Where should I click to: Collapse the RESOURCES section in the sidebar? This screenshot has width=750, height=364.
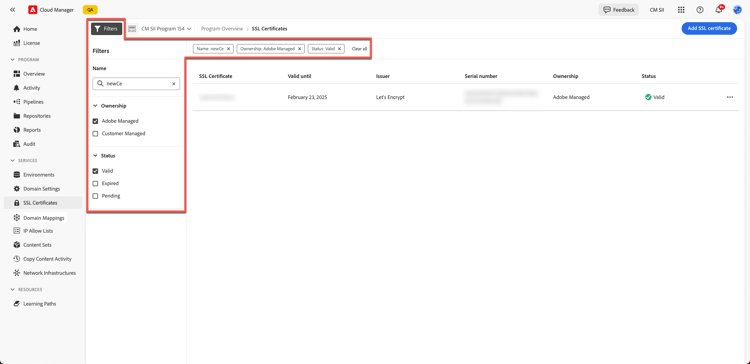click(x=12, y=290)
